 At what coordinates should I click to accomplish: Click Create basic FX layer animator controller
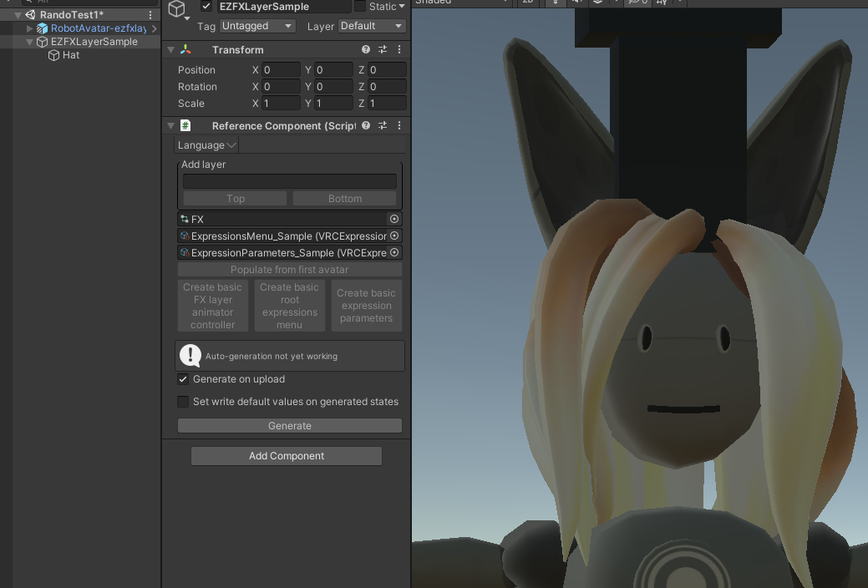(212, 306)
